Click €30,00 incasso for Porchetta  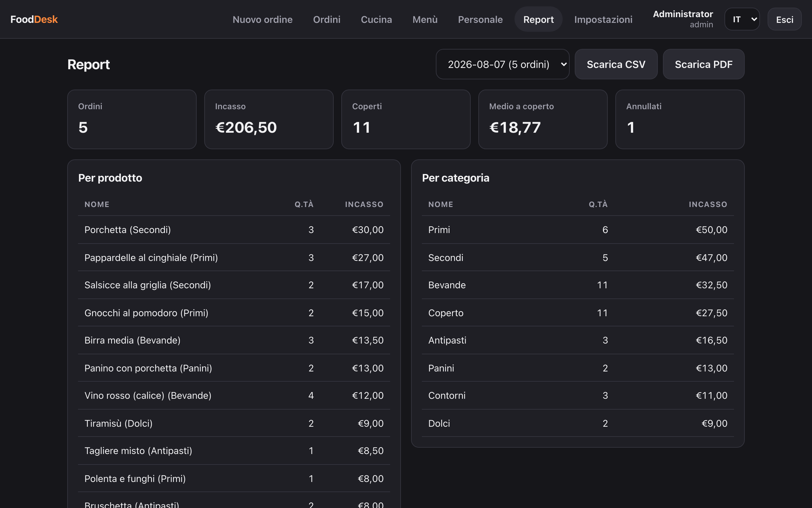click(367, 230)
